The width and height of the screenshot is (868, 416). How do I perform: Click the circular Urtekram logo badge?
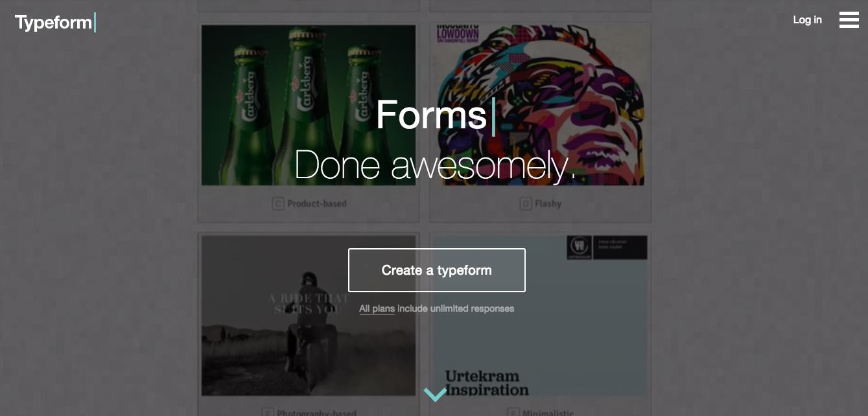(578, 247)
